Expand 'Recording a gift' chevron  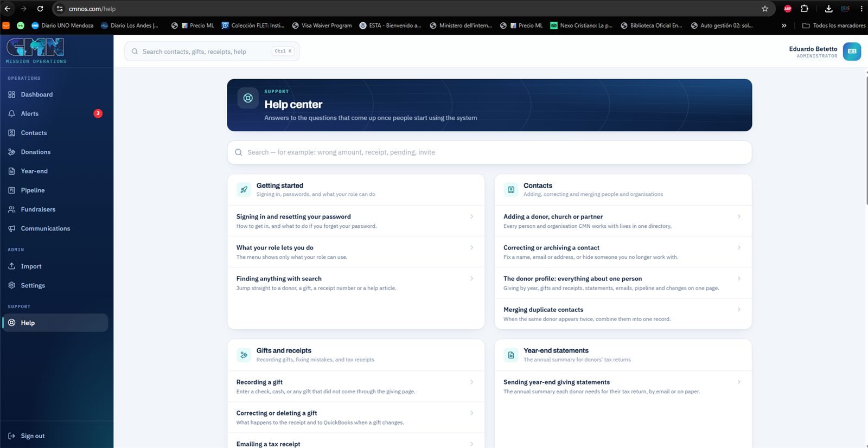coord(471,382)
